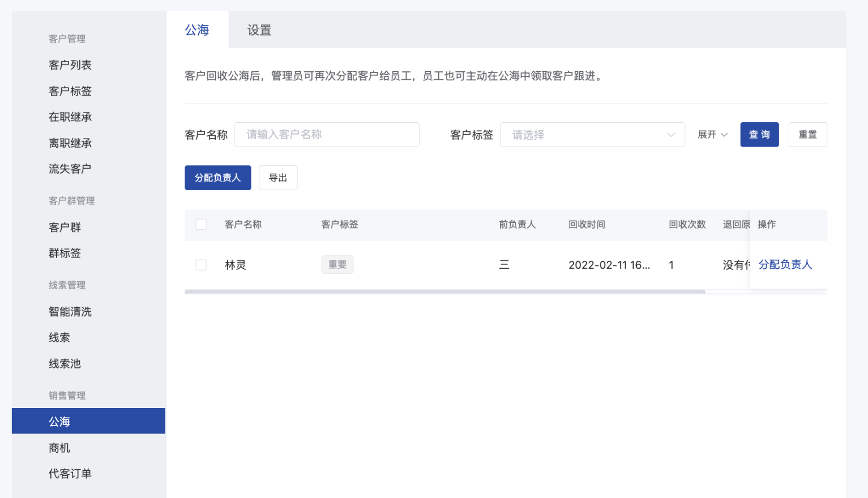The image size is (868, 498).
Task: Open 群标签 in the sidebar
Action: click(65, 253)
